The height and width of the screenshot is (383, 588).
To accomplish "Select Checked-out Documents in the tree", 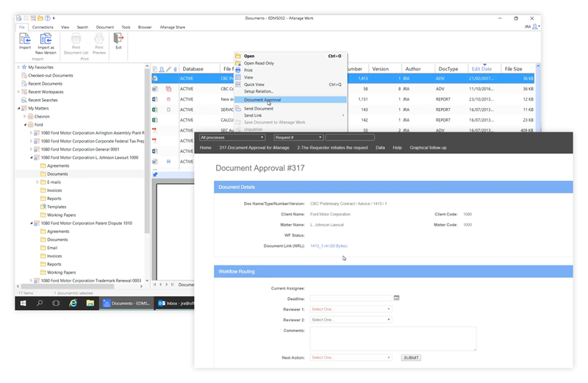I will pos(51,76).
